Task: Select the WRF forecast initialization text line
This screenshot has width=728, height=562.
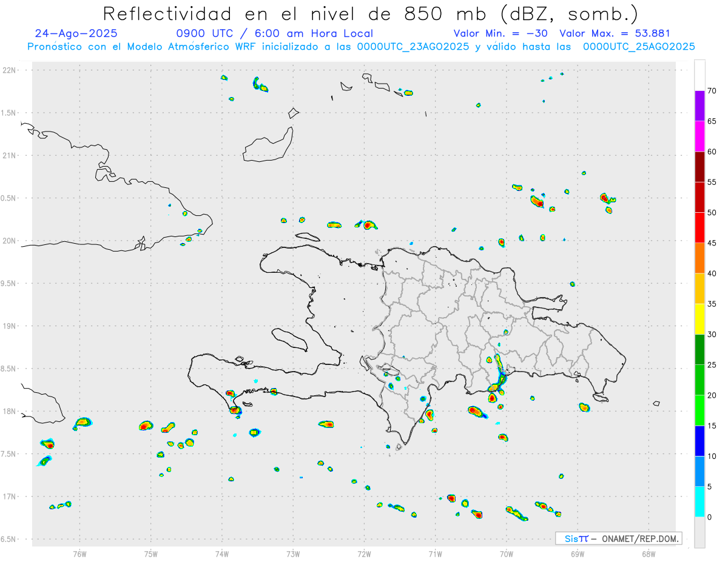Action: pyautogui.click(x=361, y=47)
